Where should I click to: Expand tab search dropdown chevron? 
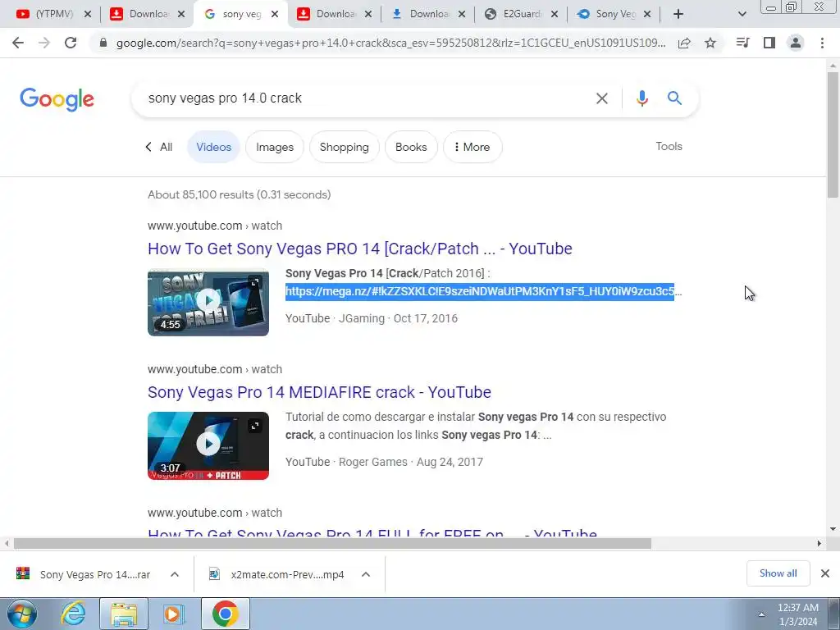(742, 14)
